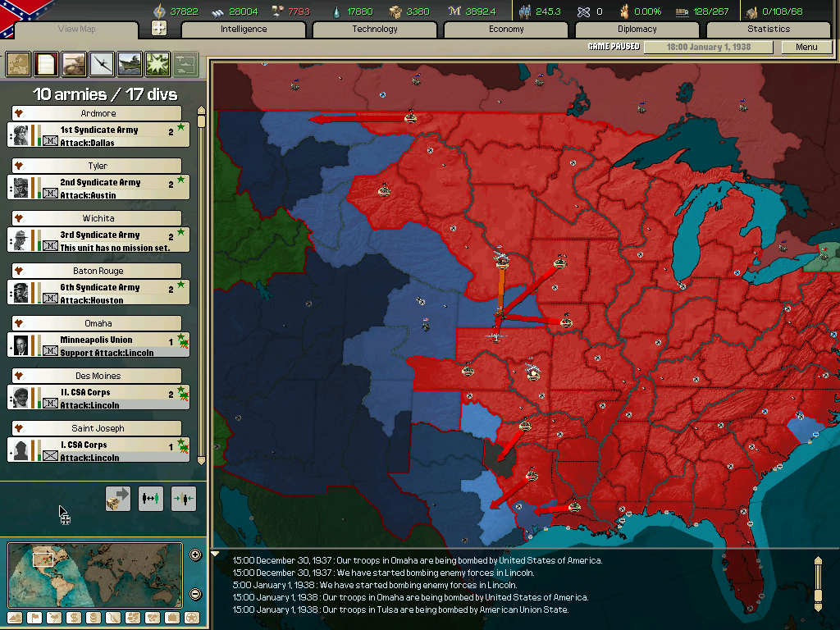Screen dimensions: 840x630
Task: Open the naval units battleship icon
Action: pyautogui.click(x=130, y=64)
